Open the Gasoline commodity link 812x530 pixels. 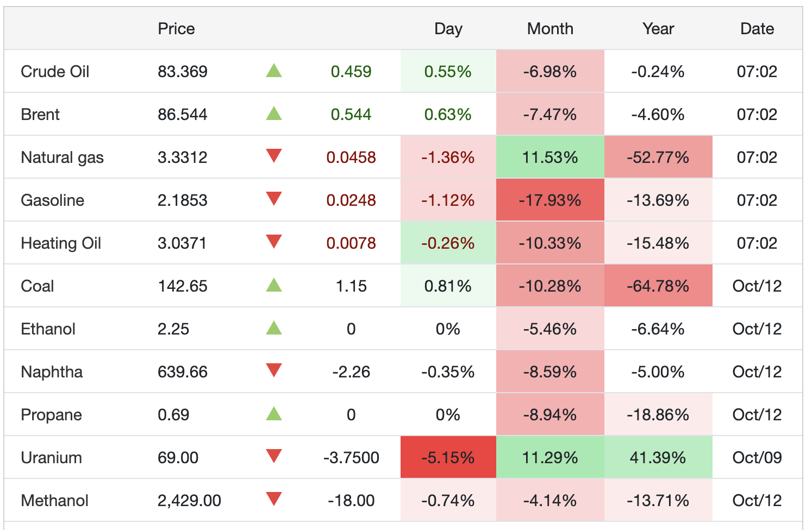point(52,200)
